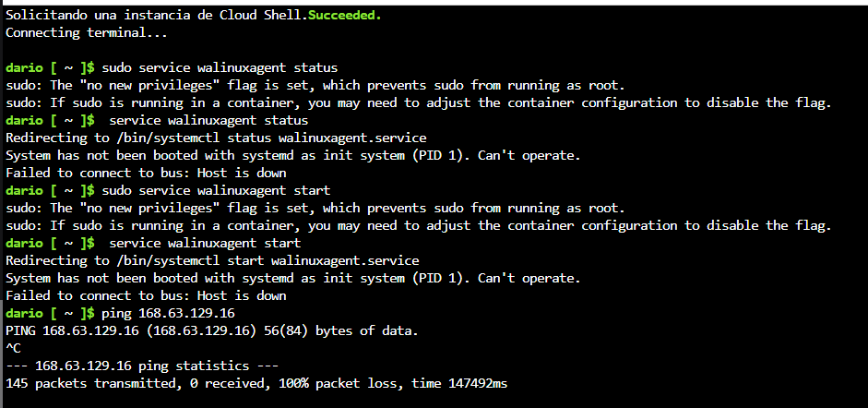Click 'Redirecting to /bin/systemctl start walinuxagent.service' line
The height and width of the screenshot is (408, 868).
pos(212,260)
